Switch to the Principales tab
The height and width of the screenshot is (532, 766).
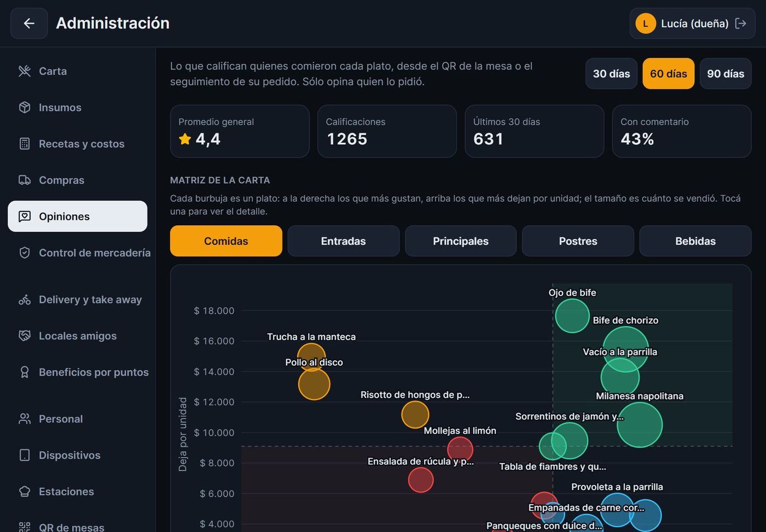coord(461,241)
